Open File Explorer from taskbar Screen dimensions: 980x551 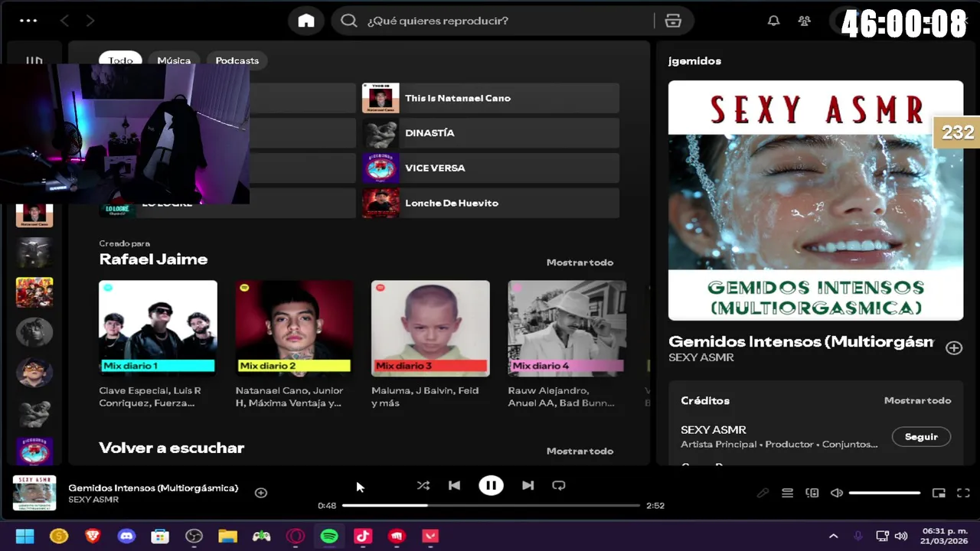point(227,536)
